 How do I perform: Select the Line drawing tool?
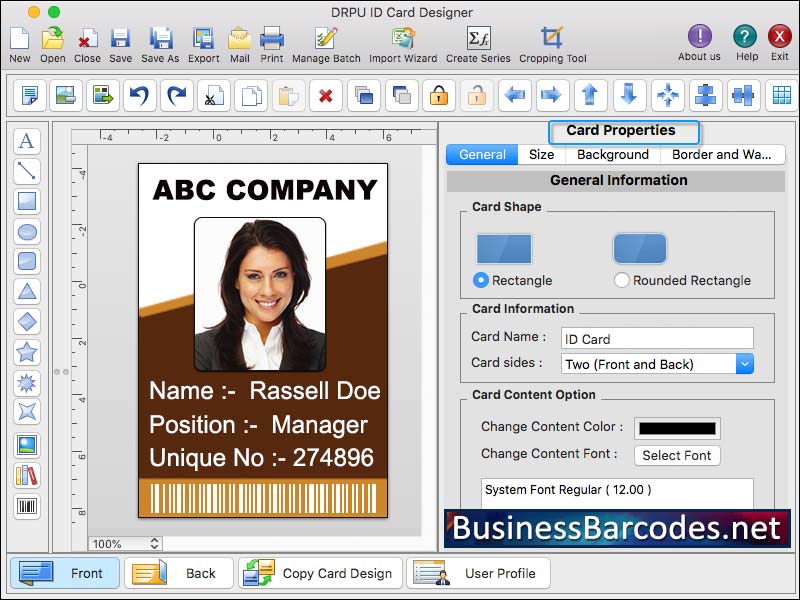[x=27, y=170]
